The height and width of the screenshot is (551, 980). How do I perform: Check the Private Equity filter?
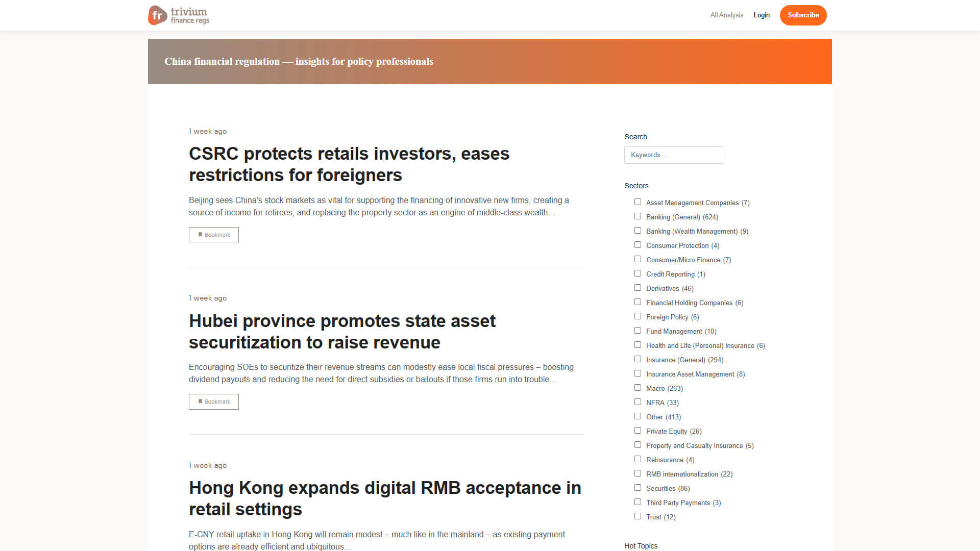tap(638, 430)
